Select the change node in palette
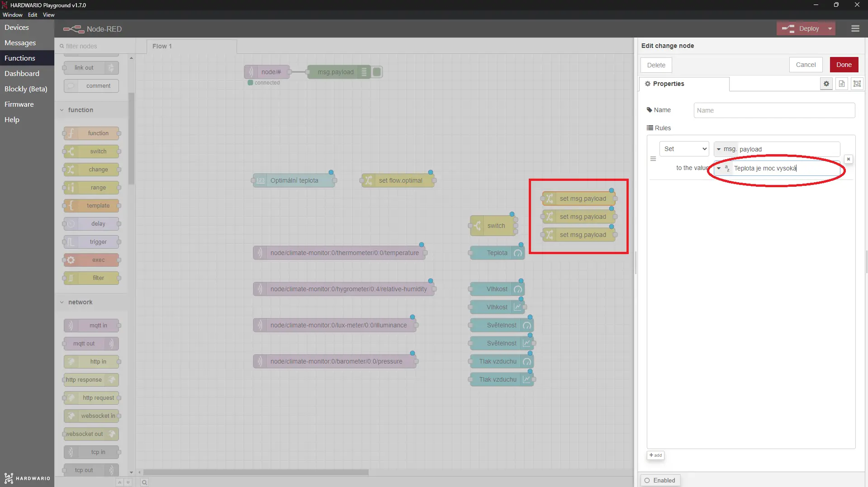This screenshot has width=868, height=487. point(91,170)
